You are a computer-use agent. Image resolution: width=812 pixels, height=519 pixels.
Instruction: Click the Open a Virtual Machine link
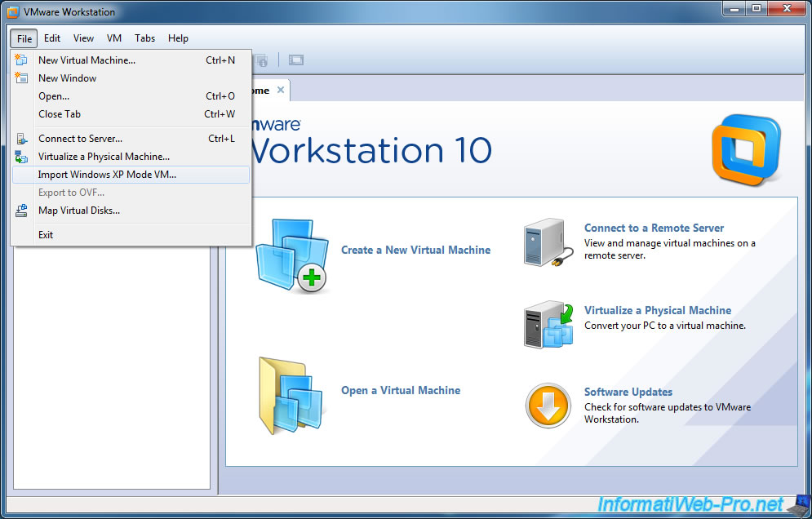click(401, 391)
